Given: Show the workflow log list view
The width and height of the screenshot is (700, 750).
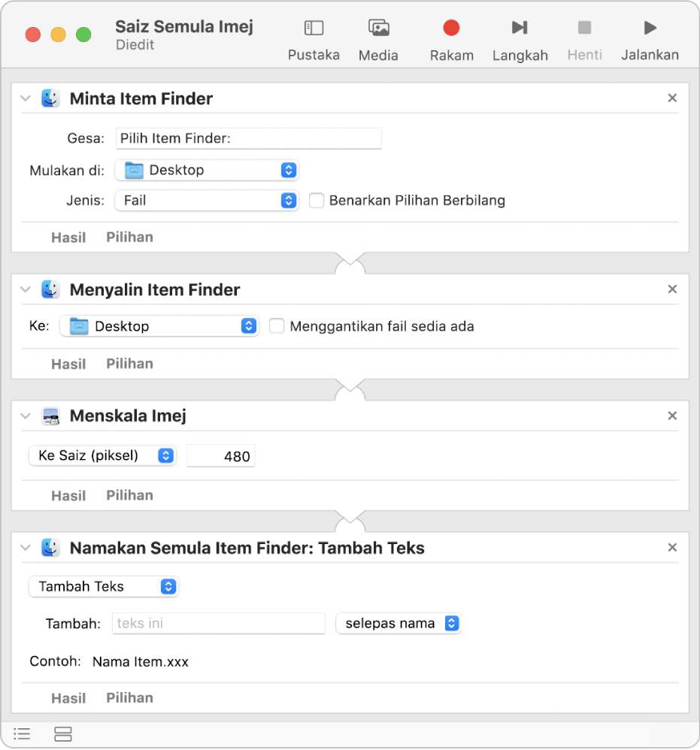Looking at the screenshot, I should click(x=23, y=734).
